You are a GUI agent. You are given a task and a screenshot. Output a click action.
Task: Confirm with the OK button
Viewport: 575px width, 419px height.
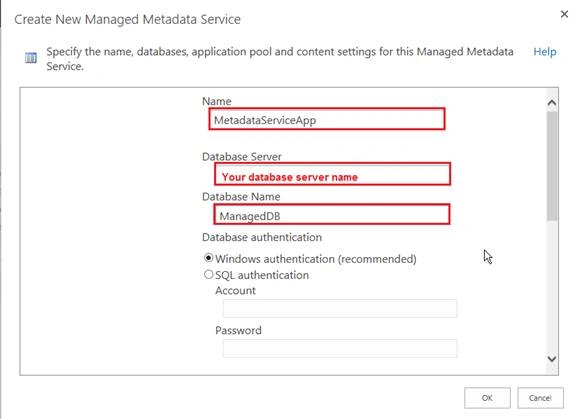click(487, 398)
